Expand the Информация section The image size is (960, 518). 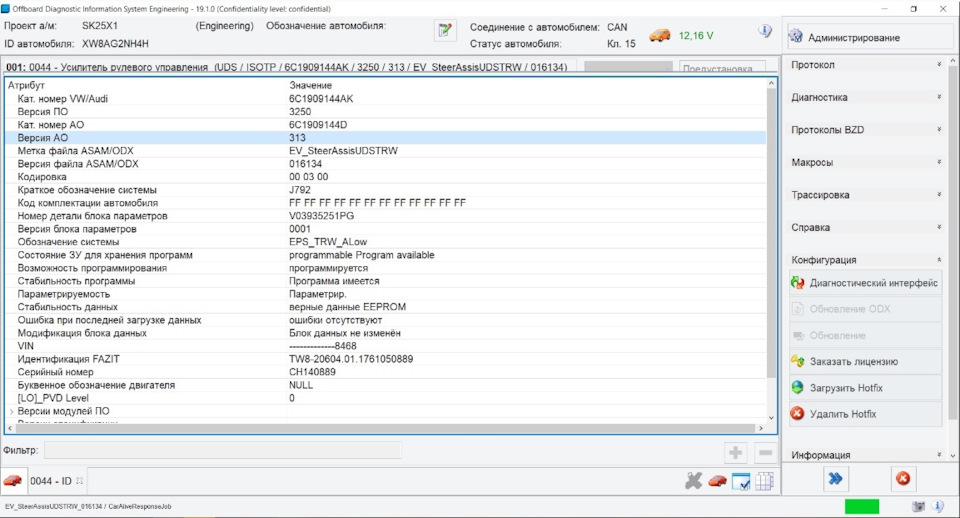point(866,455)
